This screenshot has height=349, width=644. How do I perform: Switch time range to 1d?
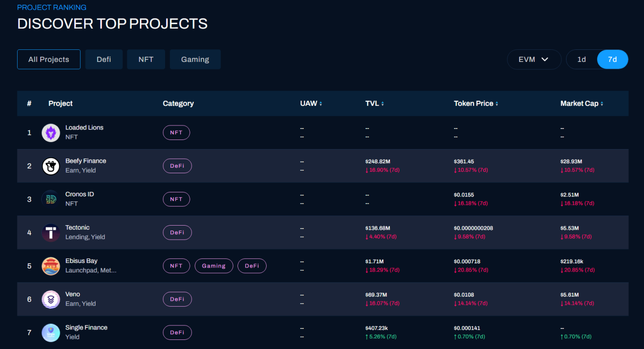click(x=582, y=59)
